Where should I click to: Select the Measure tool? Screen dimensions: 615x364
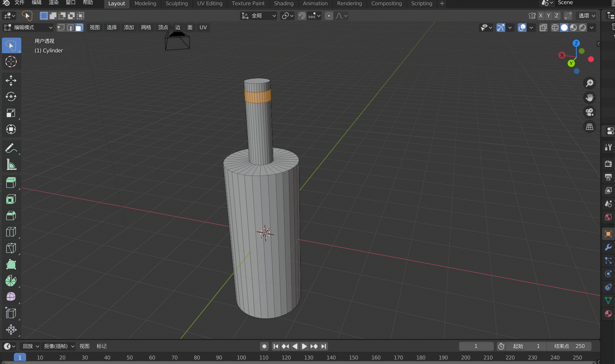(x=11, y=165)
